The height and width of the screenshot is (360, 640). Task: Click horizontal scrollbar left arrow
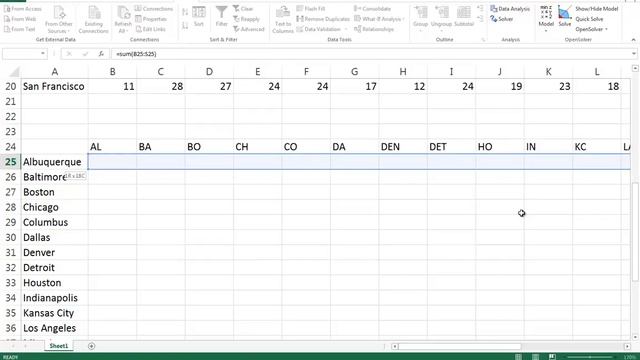[395, 347]
